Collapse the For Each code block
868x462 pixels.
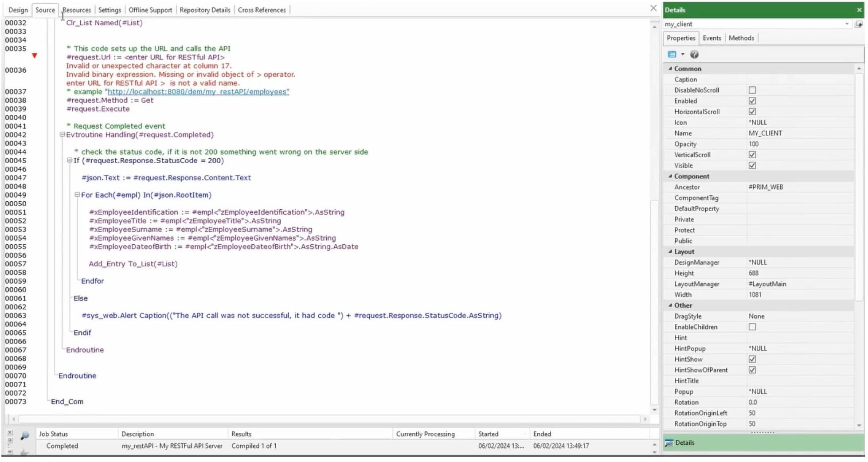77,195
